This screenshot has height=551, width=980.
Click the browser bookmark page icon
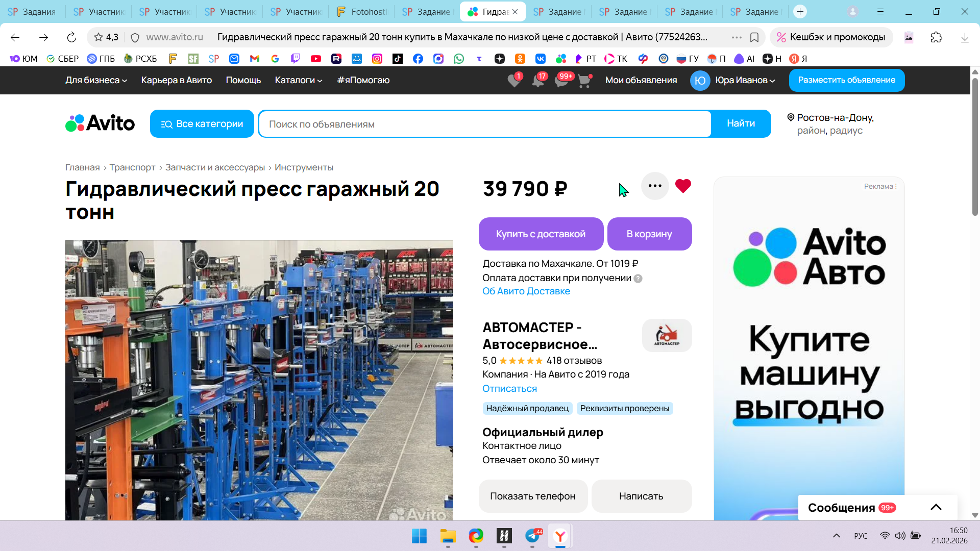[754, 37]
